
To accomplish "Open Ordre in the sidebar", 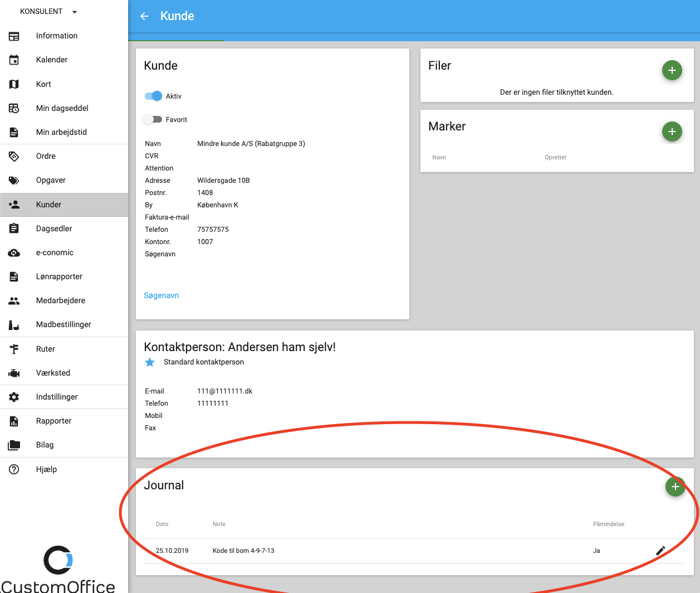I will [x=64, y=157].
